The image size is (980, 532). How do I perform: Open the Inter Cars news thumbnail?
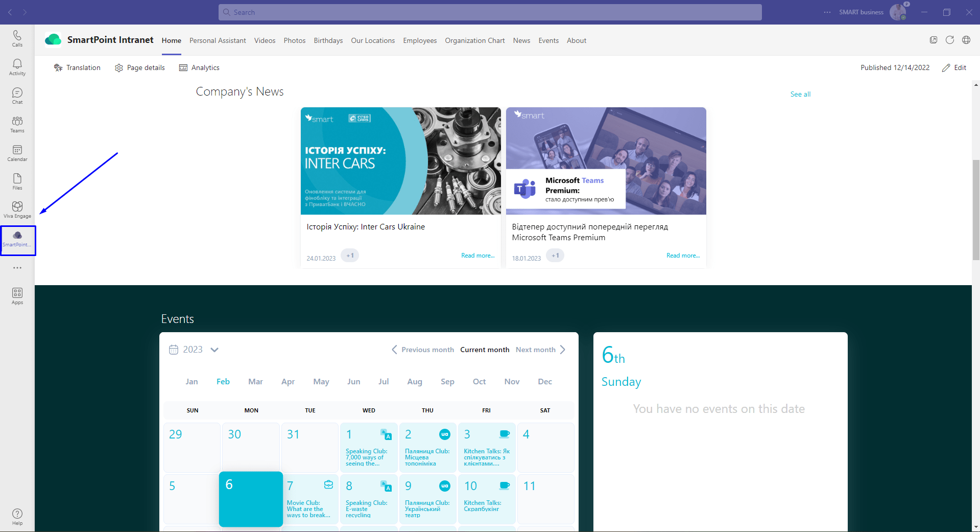click(400, 161)
